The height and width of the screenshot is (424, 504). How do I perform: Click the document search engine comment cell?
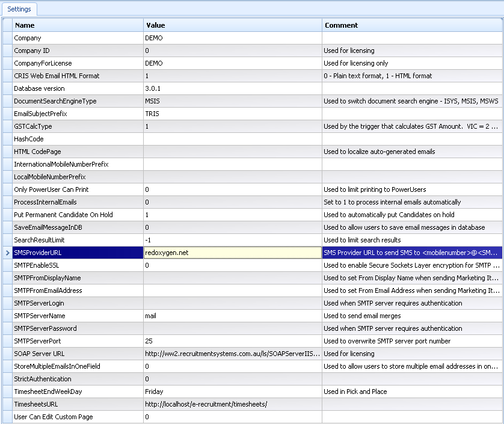(x=412, y=101)
